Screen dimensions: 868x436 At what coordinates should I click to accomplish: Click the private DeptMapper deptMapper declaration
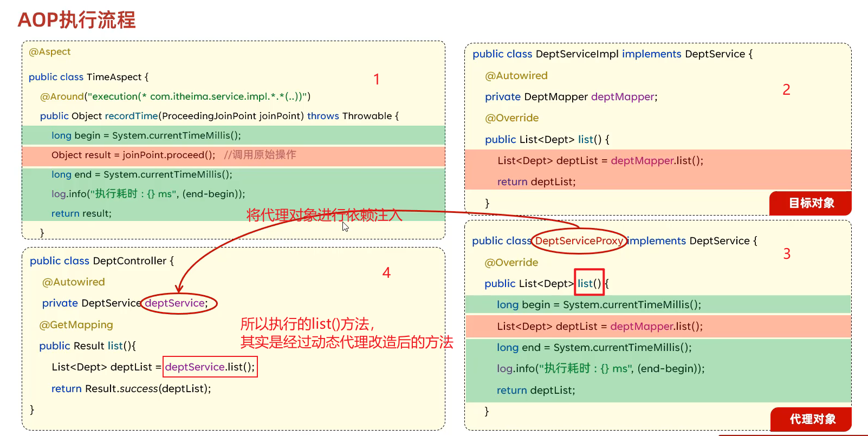pyautogui.click(x=571, y=97)
